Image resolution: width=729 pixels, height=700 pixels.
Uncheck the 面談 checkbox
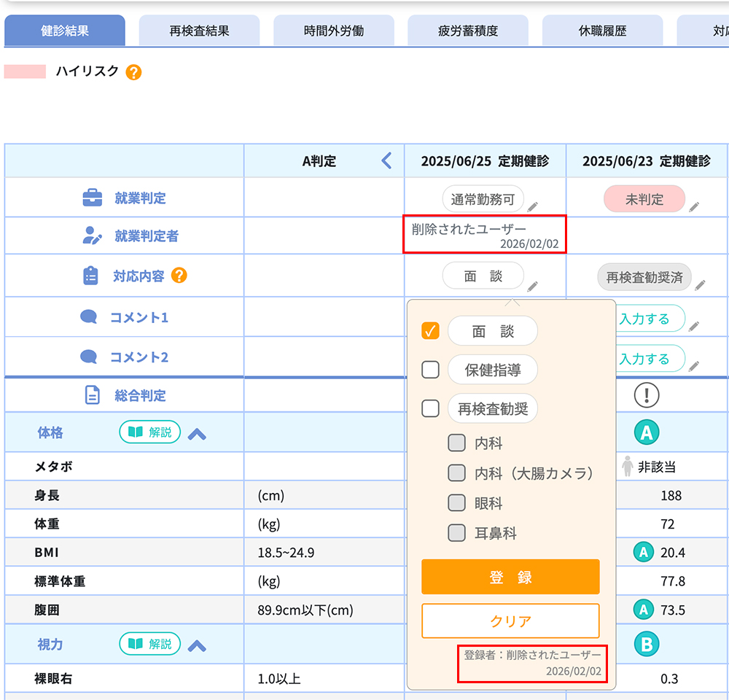coord(431,331)
